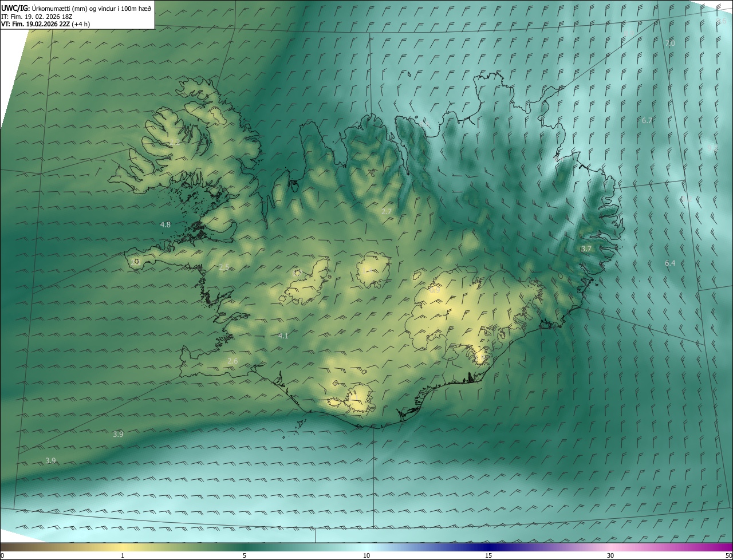733x560 pixels.
Task: Click the 7.0 value label on the map
Action: [670, 44]
